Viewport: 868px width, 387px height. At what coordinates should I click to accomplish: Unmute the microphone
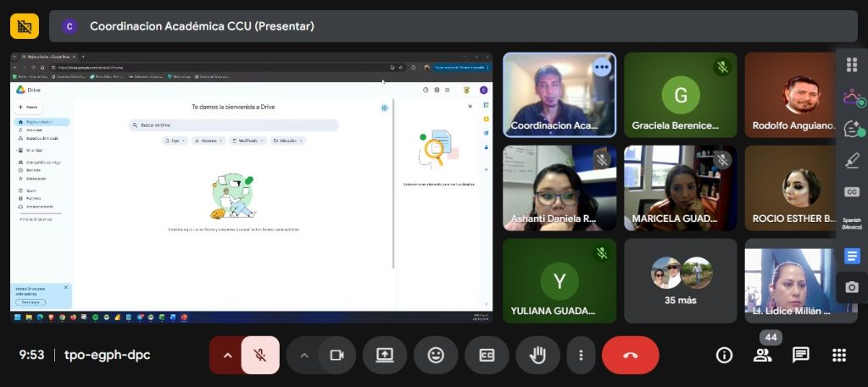pos(260,355)
